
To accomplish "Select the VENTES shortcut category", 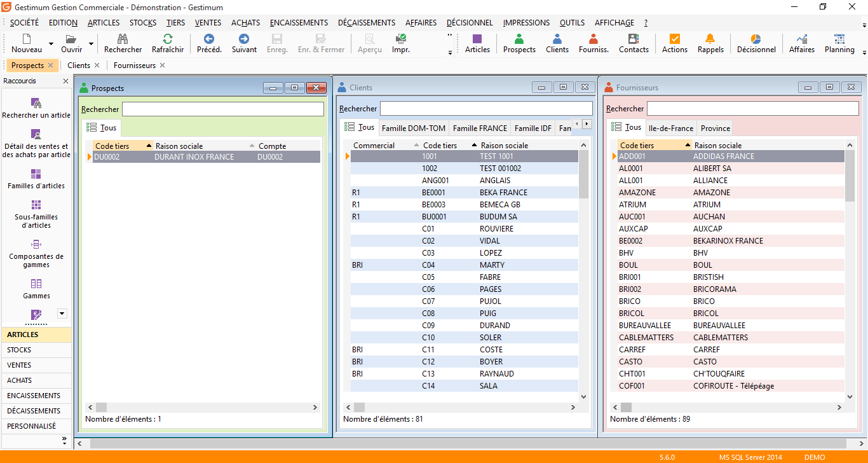I will coord(36,365).
